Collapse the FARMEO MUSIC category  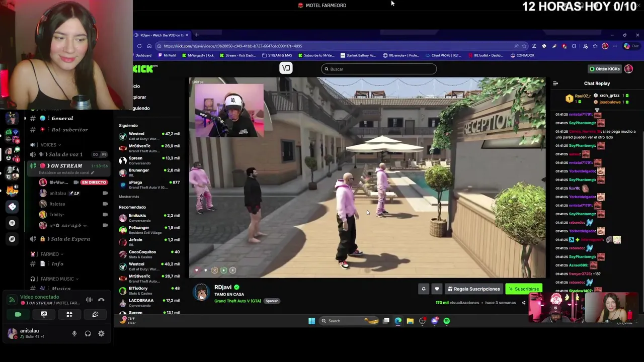(54, 279)
